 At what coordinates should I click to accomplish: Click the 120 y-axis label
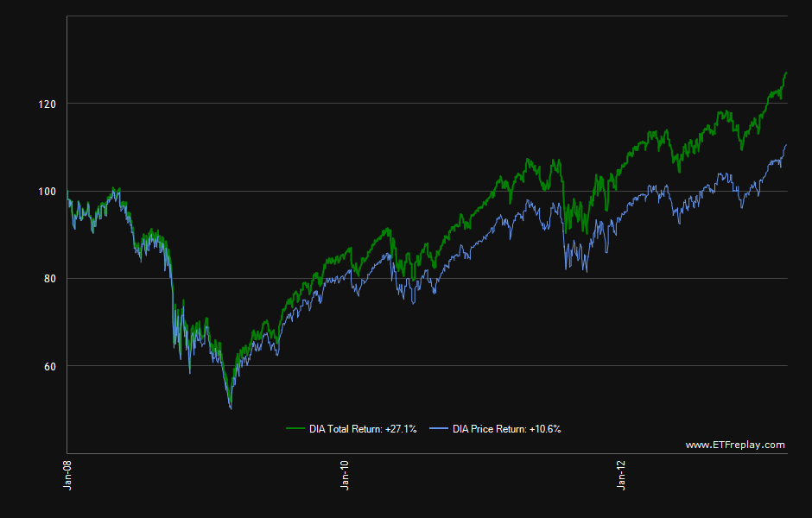coord(48,104)
